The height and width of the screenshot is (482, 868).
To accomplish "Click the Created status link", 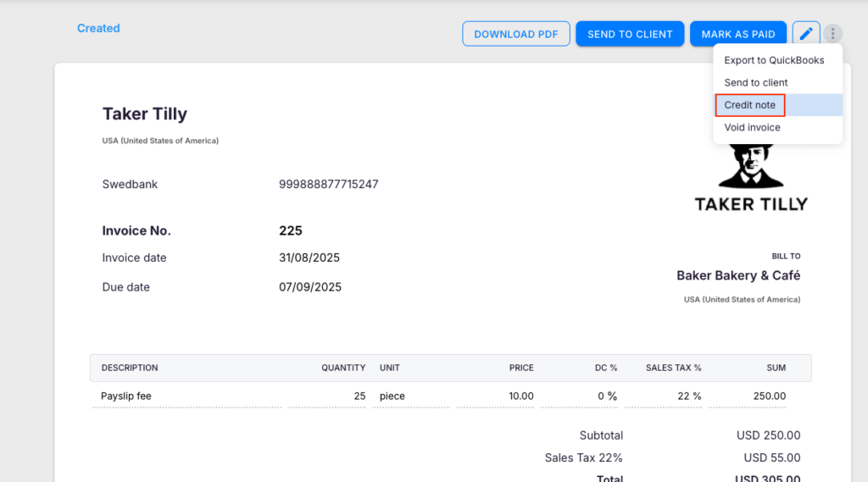I will tap(98, 28).
